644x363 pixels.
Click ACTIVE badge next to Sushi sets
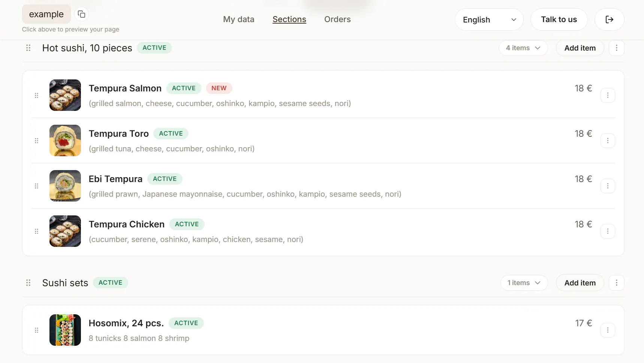(x=111, y=283)
